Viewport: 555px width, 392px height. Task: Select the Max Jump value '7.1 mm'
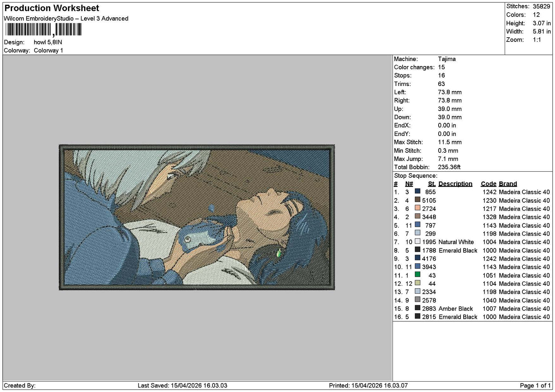(x=448, y=159)
